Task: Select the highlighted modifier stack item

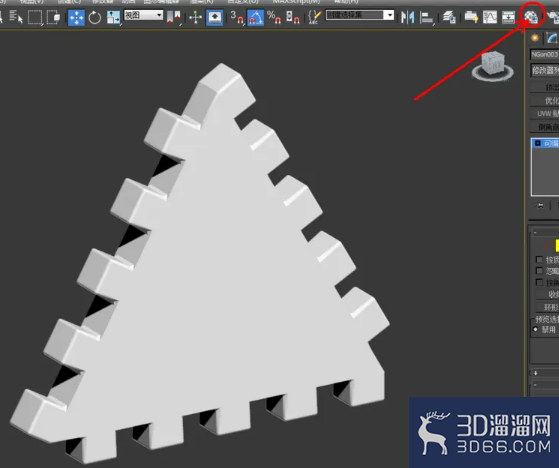Action: pyautogui.click(x=545, y=144)
